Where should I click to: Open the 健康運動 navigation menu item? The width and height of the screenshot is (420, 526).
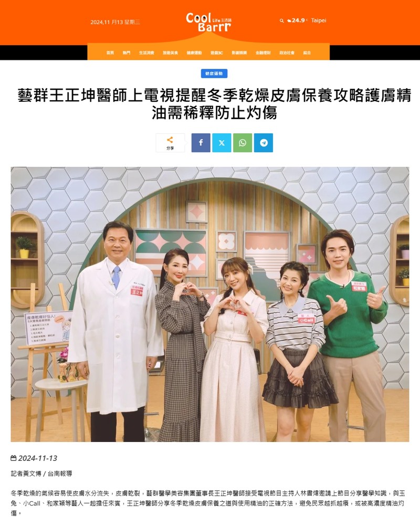click(194, 52)
